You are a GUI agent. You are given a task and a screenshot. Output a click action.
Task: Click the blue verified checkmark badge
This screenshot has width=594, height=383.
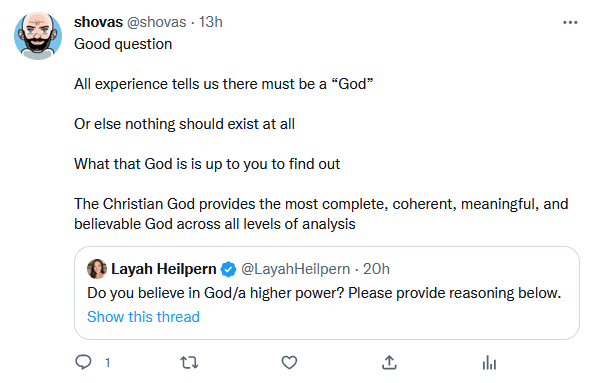228,269
